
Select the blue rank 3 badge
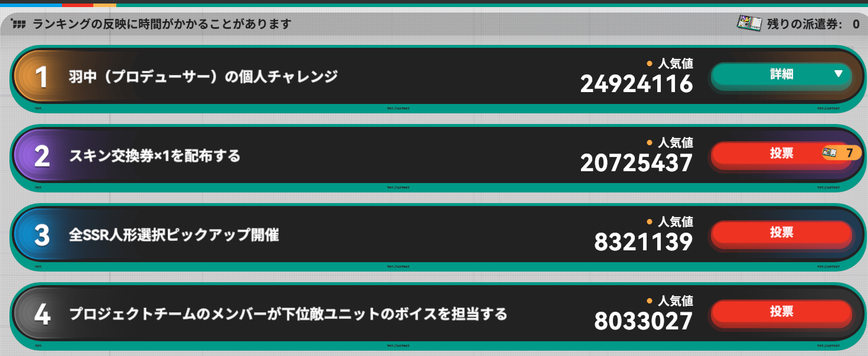41,236
